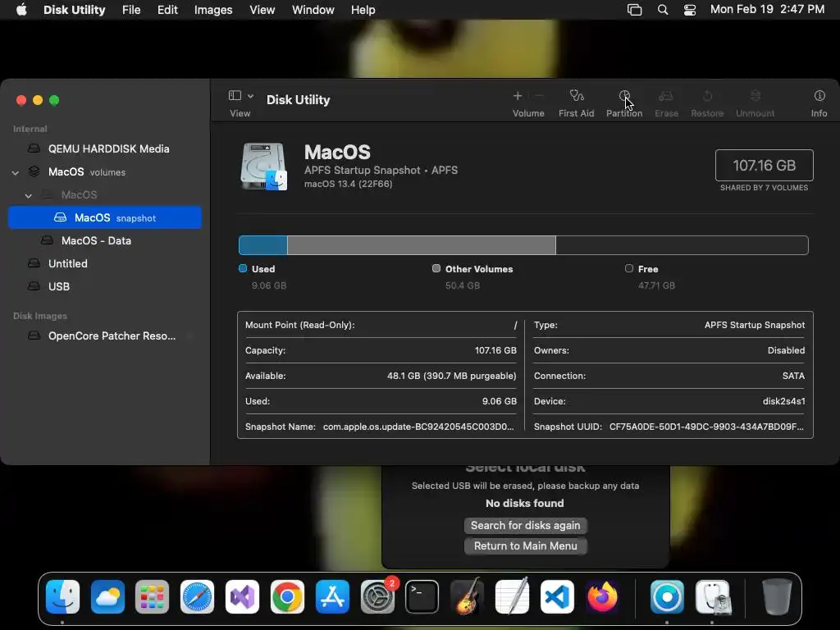Click the Snapshot UUID value
Screen dimensions: 840x630
(x=706, y=427)
